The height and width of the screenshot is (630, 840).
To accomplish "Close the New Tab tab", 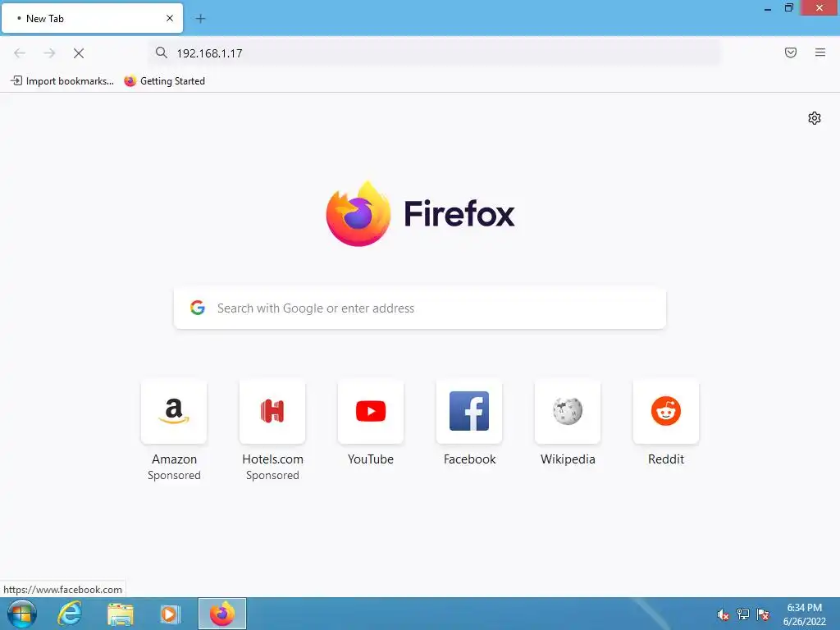I will (x=170, y=18).
